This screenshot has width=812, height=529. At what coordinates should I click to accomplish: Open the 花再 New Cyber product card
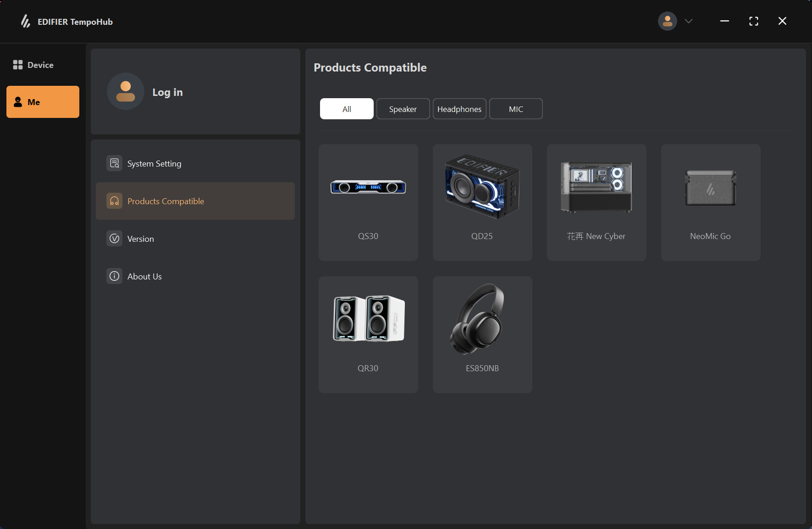(x=597, y=202)
